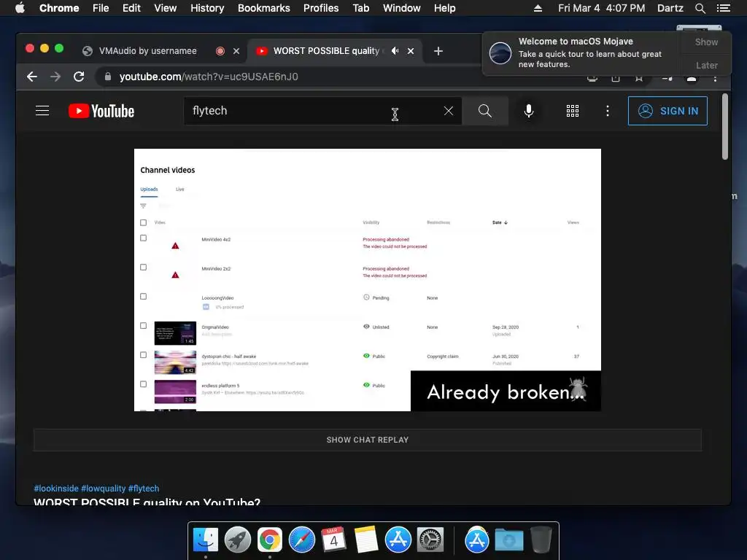Click the Dartz user name menu
Viewport: 747px width, 560px height.
pyautogui.click(x=670, y=8)
